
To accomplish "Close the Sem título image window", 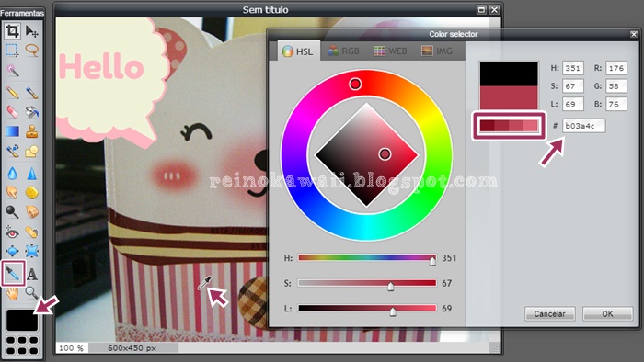I will tap(495, 10).
